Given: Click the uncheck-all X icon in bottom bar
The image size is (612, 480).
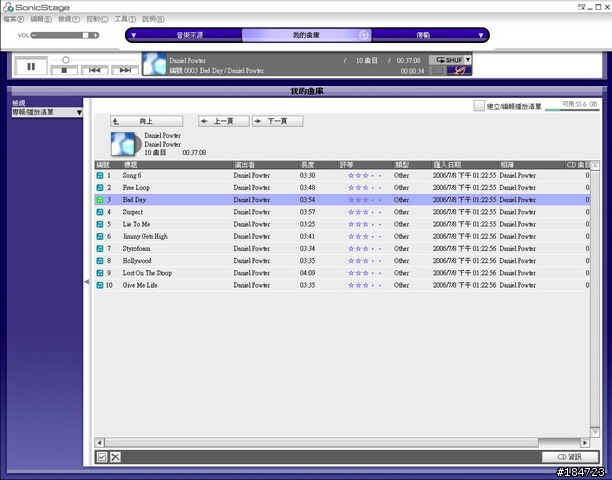Looking at the screenshot, I should coord(115,457).
